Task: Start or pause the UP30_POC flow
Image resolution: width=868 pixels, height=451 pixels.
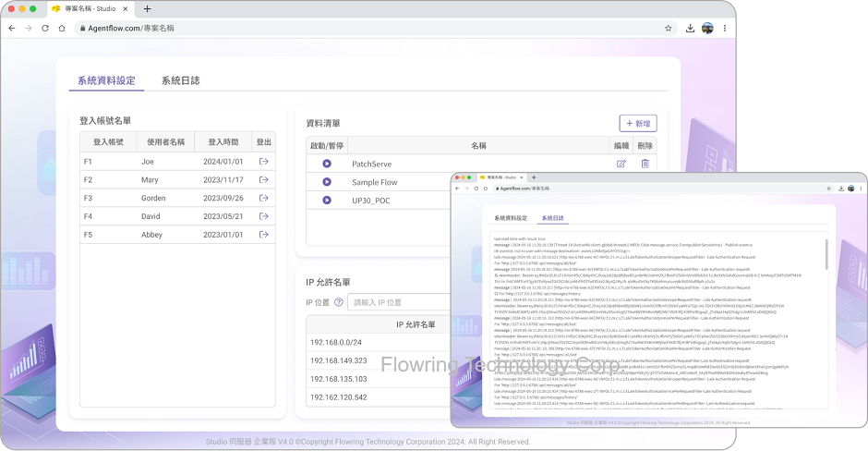Action: pos(327,201)
